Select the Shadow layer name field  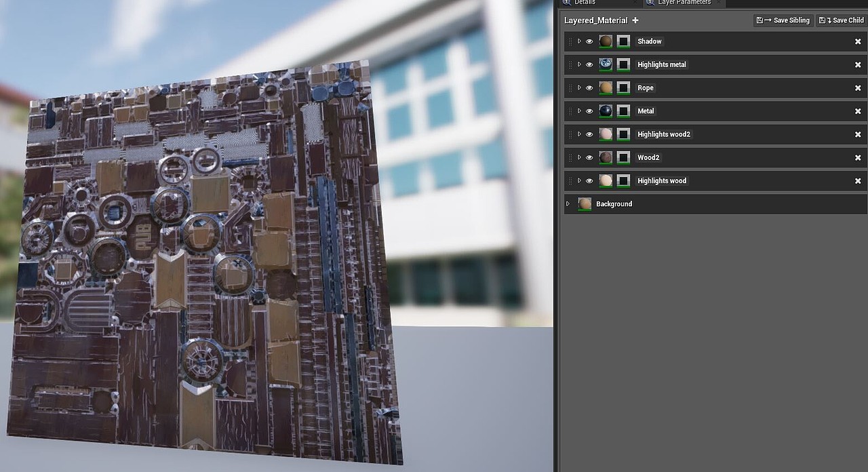coord(650,41)
